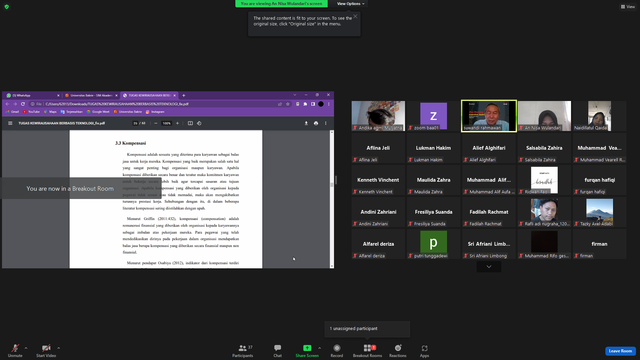Open Terjemahkan bookmark
The image size is (640, 360).
[72, 112]
